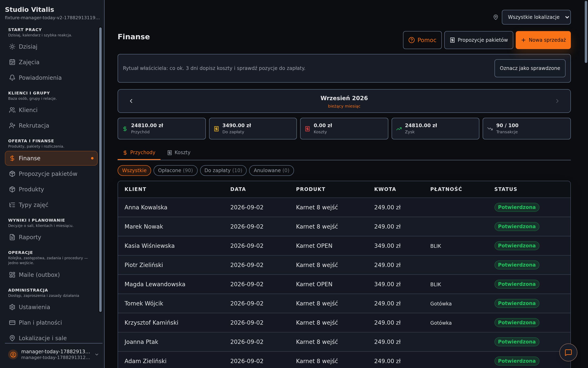The image size is (588, 368).
Task: Expand the manager account menu chevron
Action: click(97, 354)
